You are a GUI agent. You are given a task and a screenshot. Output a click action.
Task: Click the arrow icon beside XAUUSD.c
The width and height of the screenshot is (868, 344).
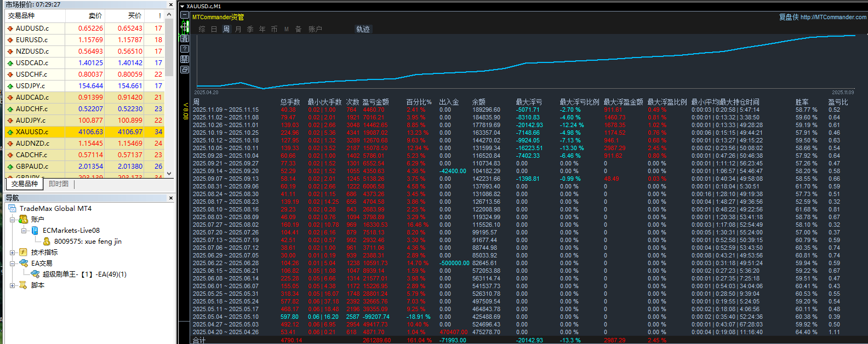[x=10, y=132]
